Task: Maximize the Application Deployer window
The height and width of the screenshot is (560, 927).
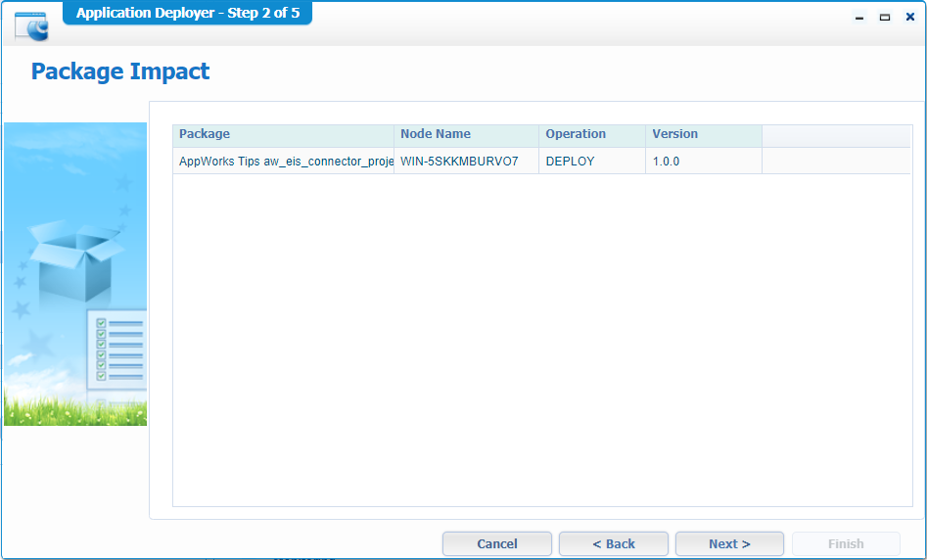Action: click(x=885, y=18)
